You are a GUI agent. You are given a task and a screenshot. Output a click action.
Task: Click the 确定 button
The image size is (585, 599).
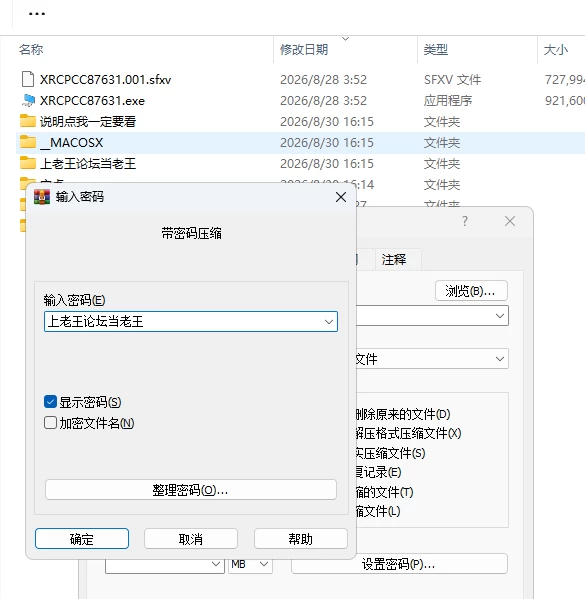82,539
